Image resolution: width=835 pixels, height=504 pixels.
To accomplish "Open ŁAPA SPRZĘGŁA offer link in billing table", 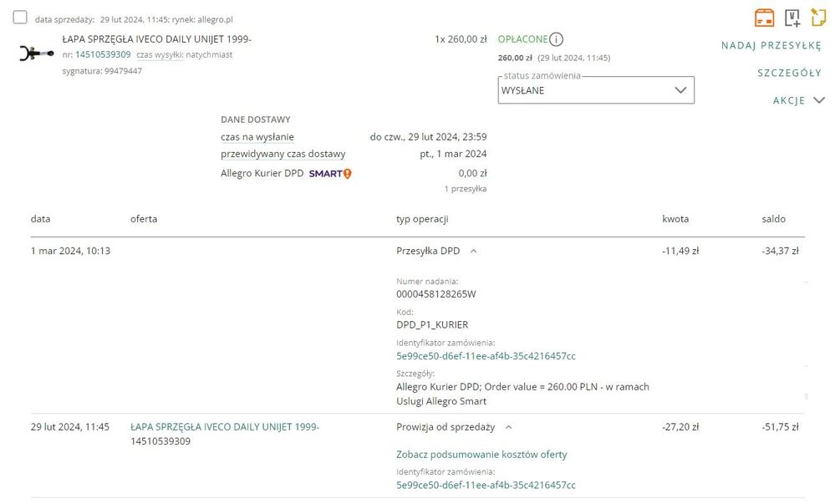I will coord(225,427).
